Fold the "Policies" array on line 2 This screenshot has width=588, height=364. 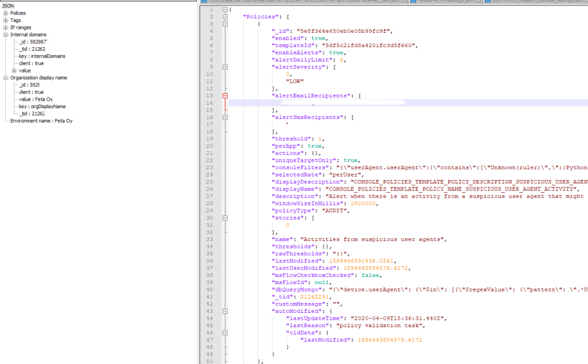225,17
